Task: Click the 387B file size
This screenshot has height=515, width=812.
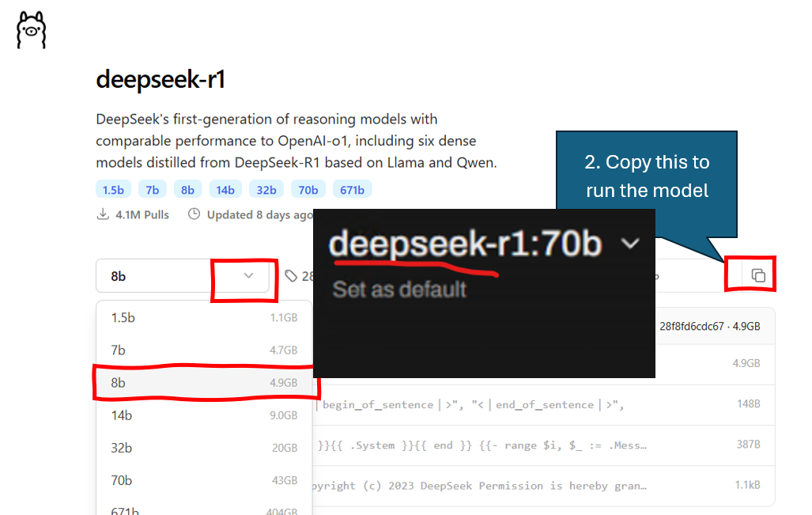Action: click(748, 444)
